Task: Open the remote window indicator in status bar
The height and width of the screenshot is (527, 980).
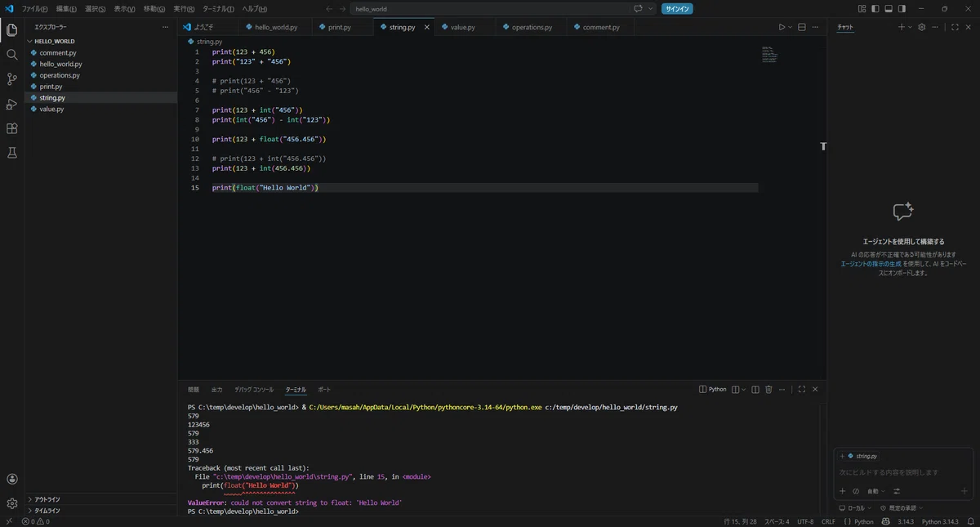Action: point(9,521)
